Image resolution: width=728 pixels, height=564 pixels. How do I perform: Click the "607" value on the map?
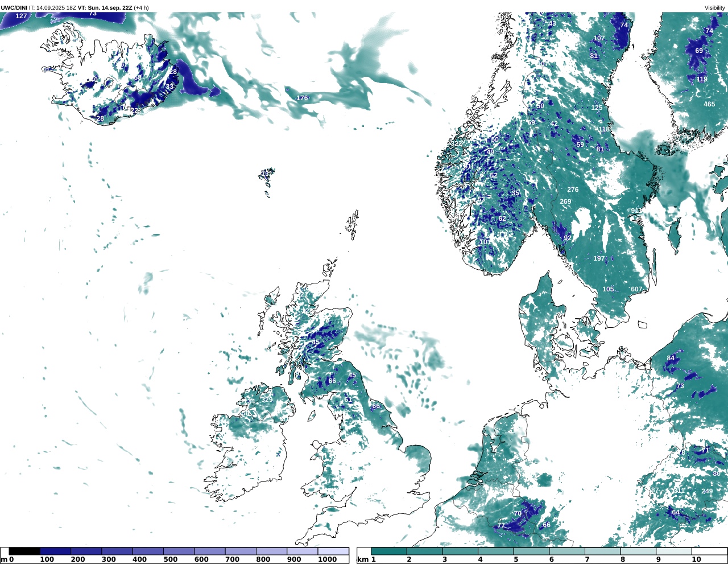coord(636,289)
